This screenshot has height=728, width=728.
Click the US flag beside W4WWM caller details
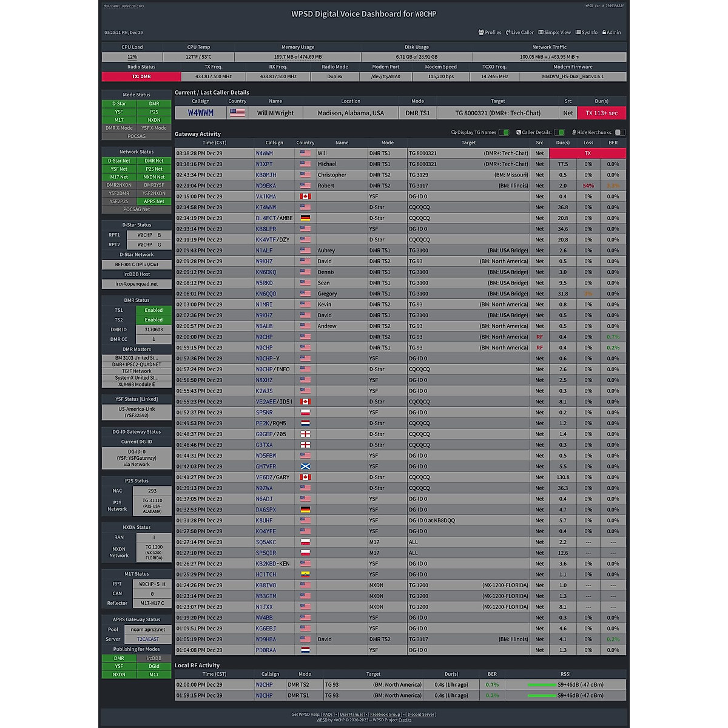point(238,113)
